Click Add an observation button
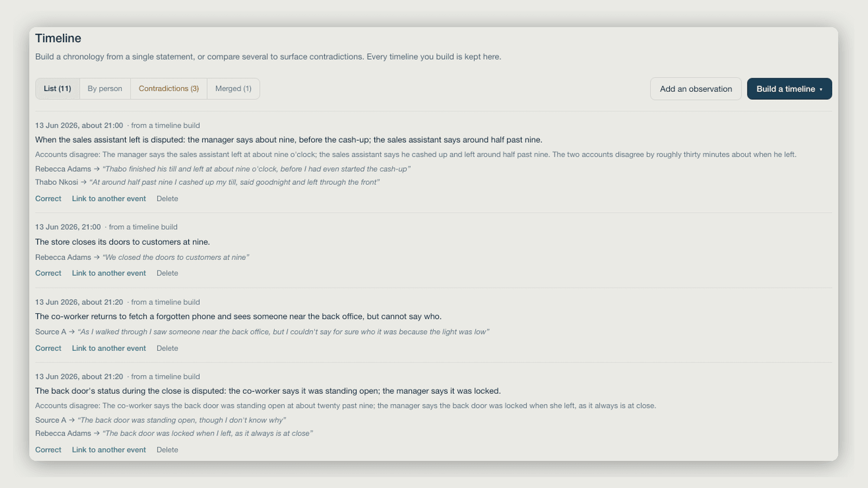This screenshot has height=488, width=868. pyautogui.click(x=696, y=89)
